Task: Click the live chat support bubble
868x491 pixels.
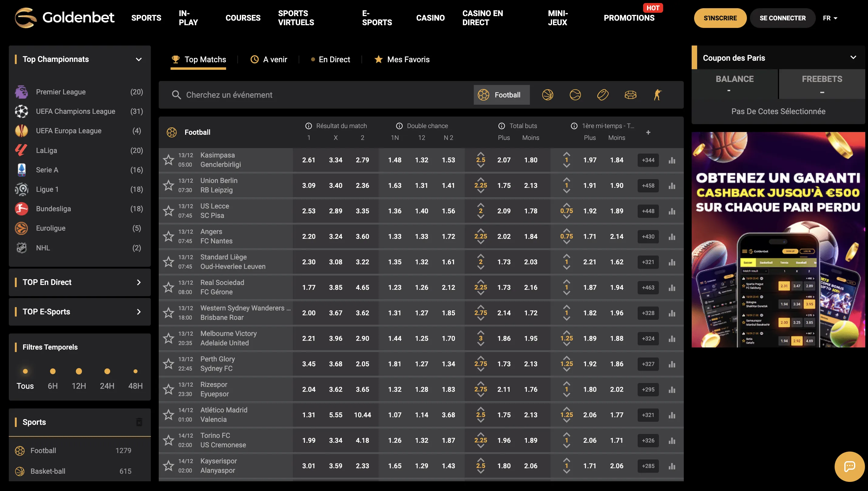Action: coord(849,466)
